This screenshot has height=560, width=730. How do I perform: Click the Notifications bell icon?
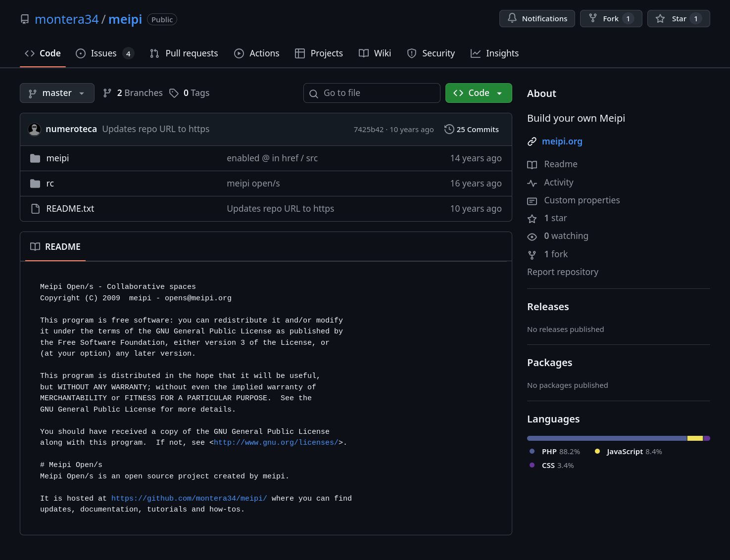coord(512,18)
